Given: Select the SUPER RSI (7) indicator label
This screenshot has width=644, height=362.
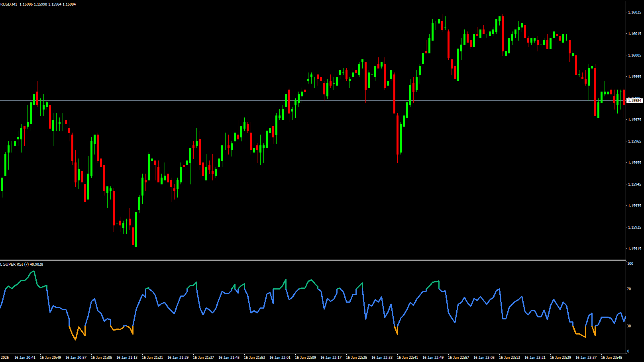Looking at the screenshot, I should (x=22, y=264).
